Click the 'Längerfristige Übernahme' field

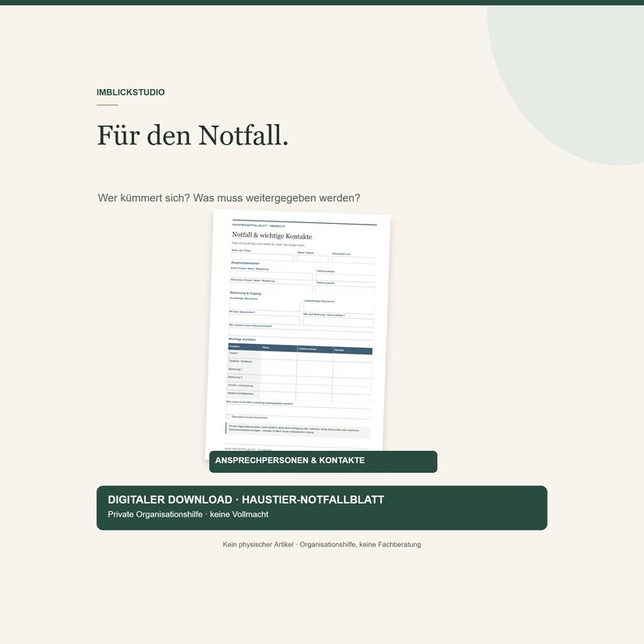point(339,309)
